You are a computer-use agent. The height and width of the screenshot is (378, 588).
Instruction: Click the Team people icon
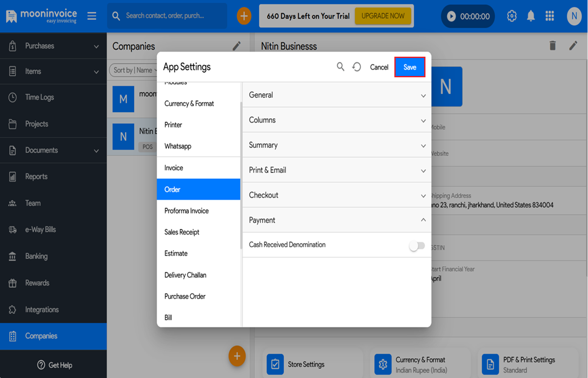(13, 203)
